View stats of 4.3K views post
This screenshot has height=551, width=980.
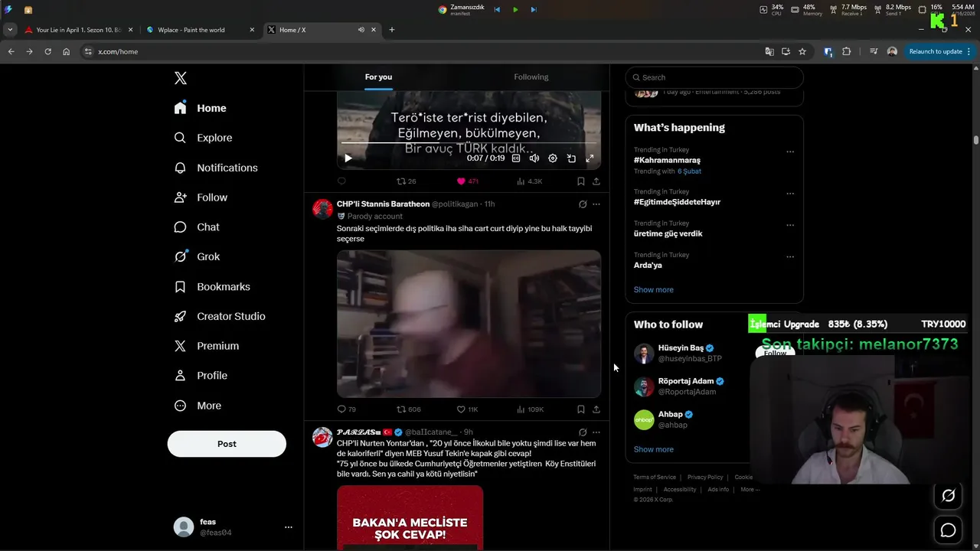coord(529,181)
